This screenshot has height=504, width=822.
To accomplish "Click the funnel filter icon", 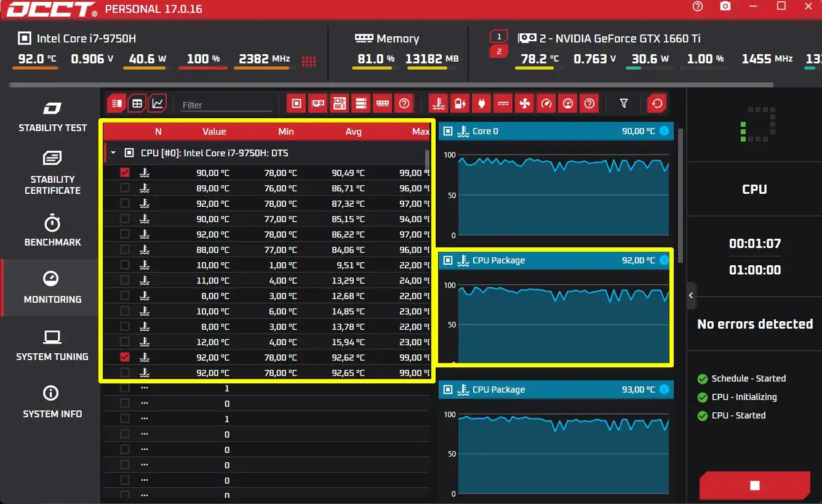I will (624, 103).
